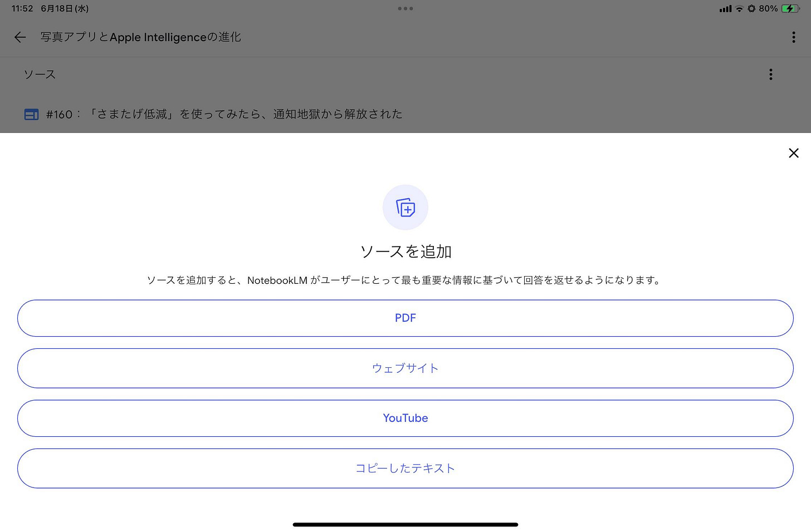811x532 pixels.
Task: Open the three-dot menu in the title bar
Action: tap(793, 37)
